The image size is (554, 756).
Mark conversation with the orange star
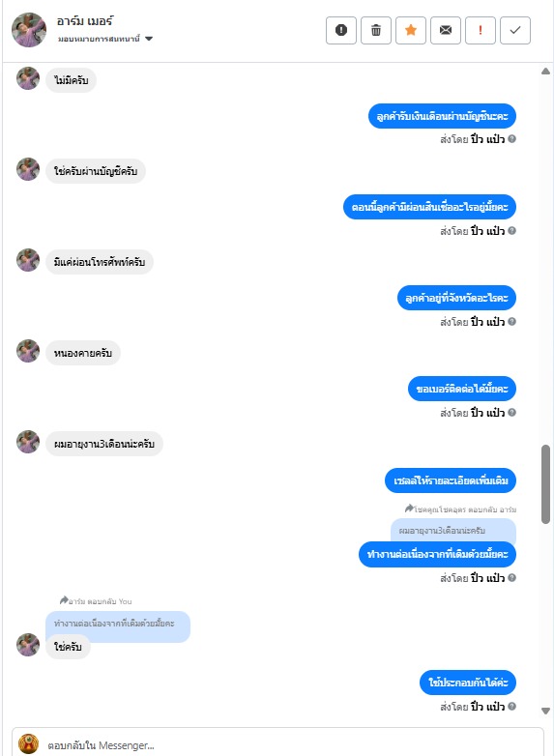point(411,30)
